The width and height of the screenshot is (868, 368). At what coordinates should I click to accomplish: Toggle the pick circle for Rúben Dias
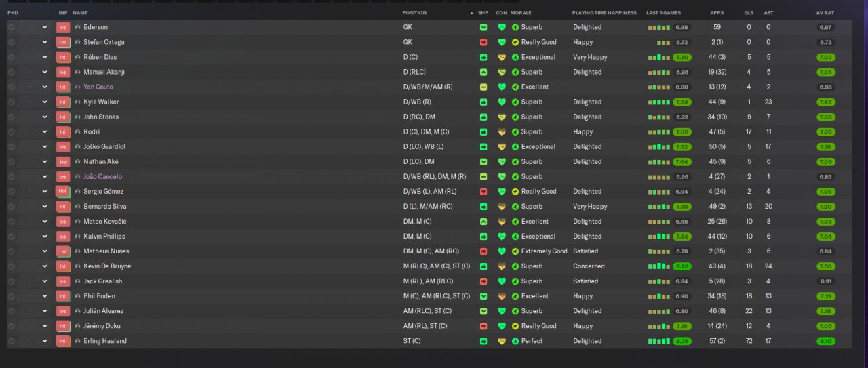pos(12,57)
